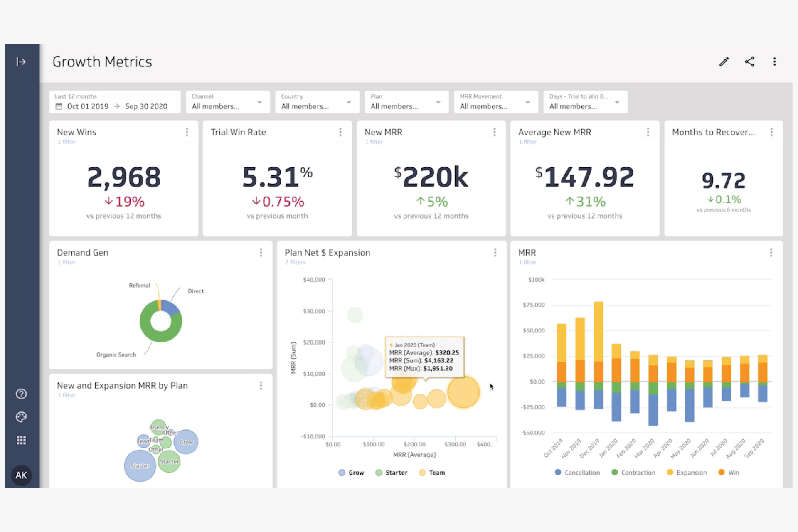Click Average New MRR 1 filter link

coord(527,142)
